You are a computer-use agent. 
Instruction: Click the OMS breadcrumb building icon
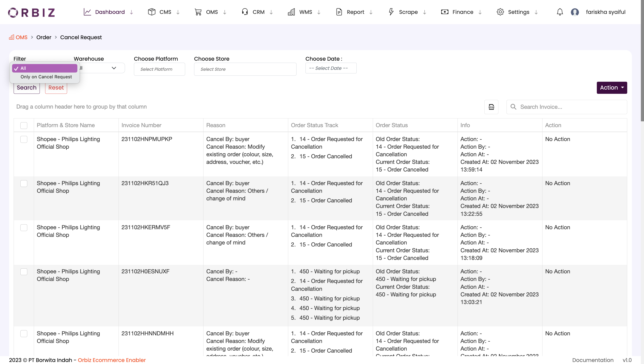11,37
